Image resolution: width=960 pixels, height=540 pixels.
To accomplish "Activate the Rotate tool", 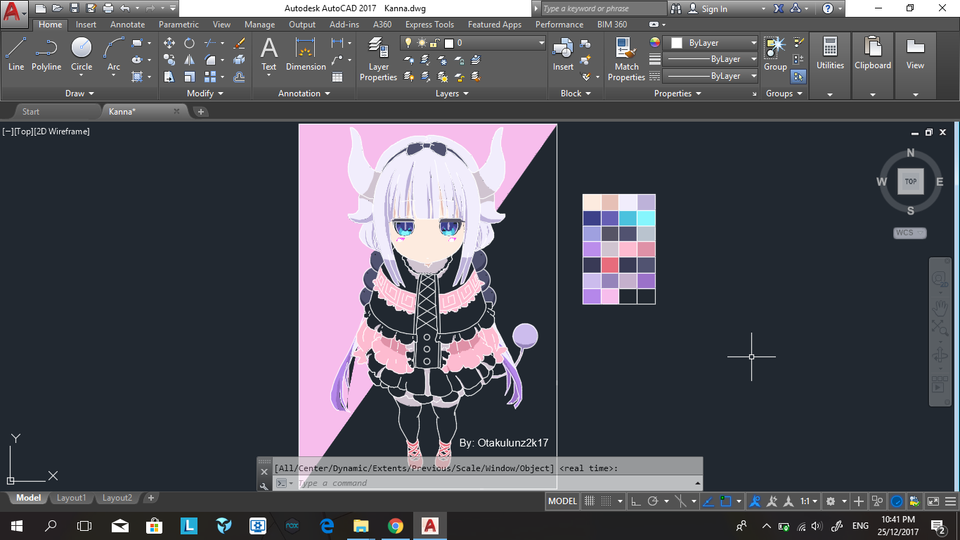I will click(x=189, y=43).
